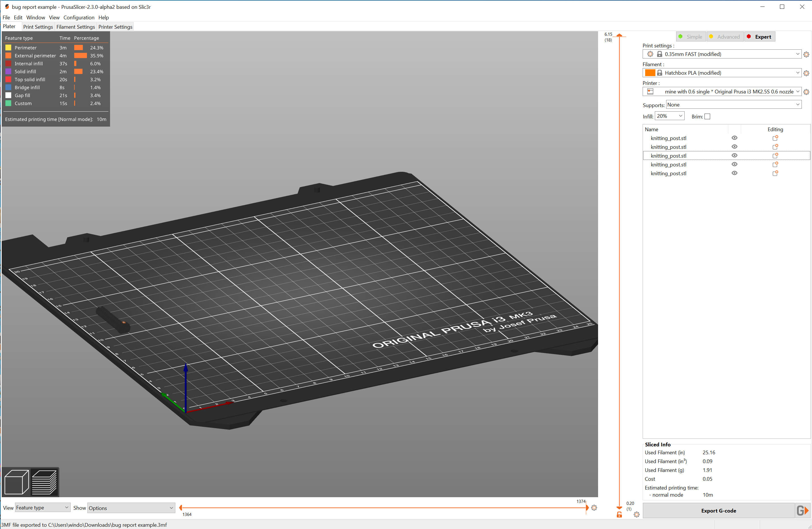Select Simple mode button
The image size is (812, 529).
tap(691, 37)
